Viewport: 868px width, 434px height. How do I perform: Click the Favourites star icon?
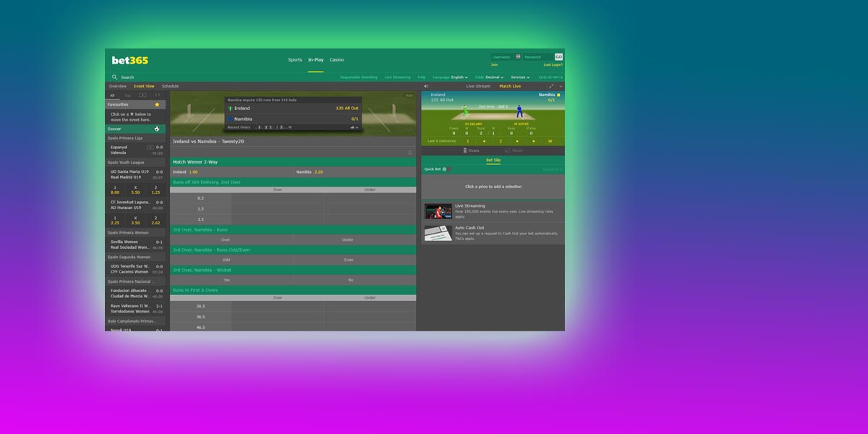(x=157, y=104)
